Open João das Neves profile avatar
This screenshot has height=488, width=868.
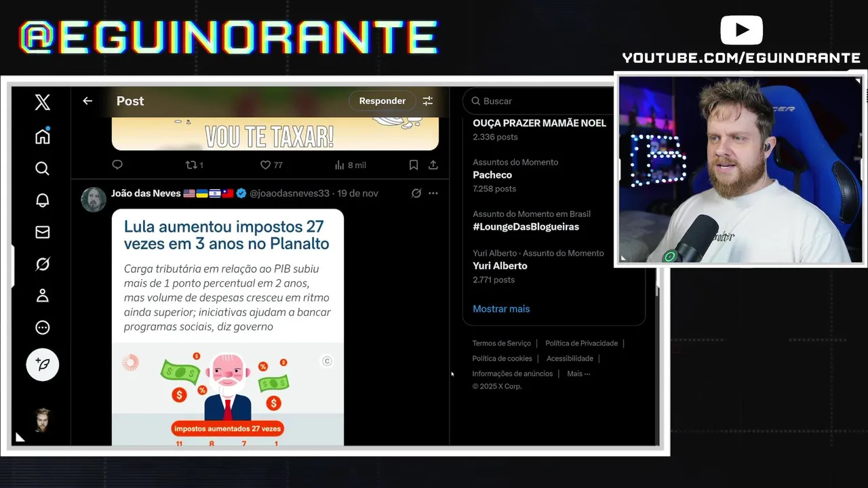[94, 199]
